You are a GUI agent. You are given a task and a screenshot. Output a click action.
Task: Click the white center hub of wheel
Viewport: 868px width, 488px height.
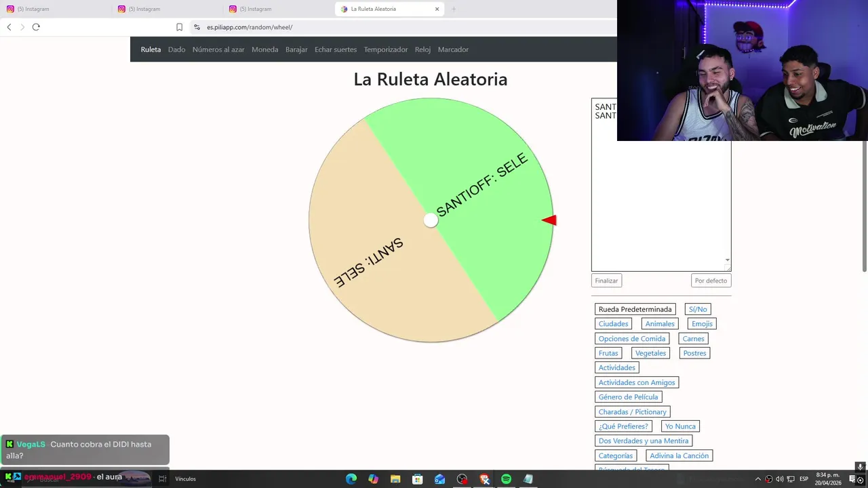pyautogui.click(x=431, y=220)
